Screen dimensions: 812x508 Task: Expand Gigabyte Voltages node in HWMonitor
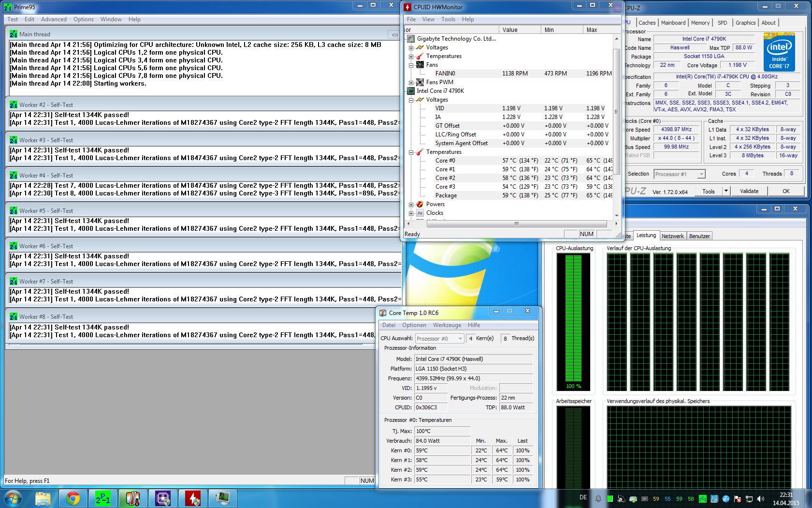click(x=411, y=47)
